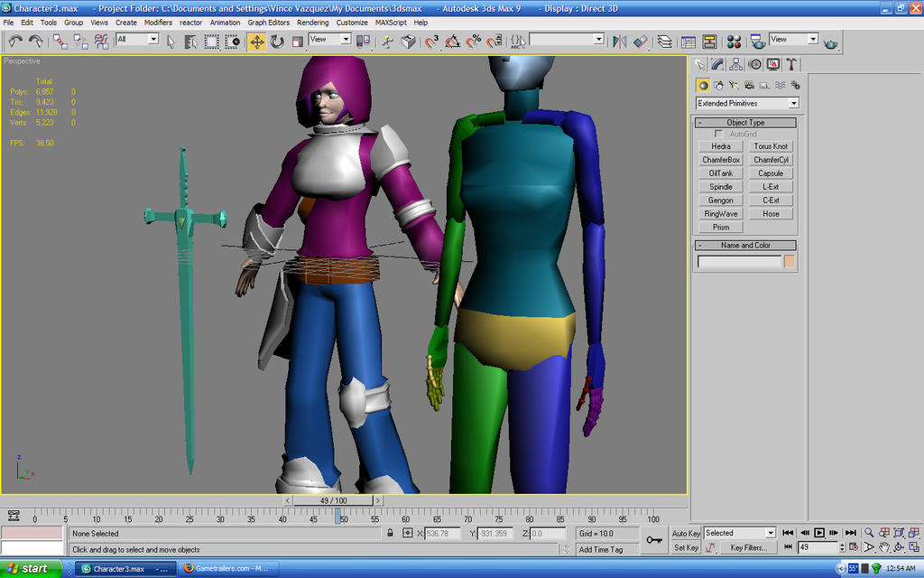Screen dimensions: 924x578
Task: Select the Space Warps category icon
Action: [x=781, y=86]
